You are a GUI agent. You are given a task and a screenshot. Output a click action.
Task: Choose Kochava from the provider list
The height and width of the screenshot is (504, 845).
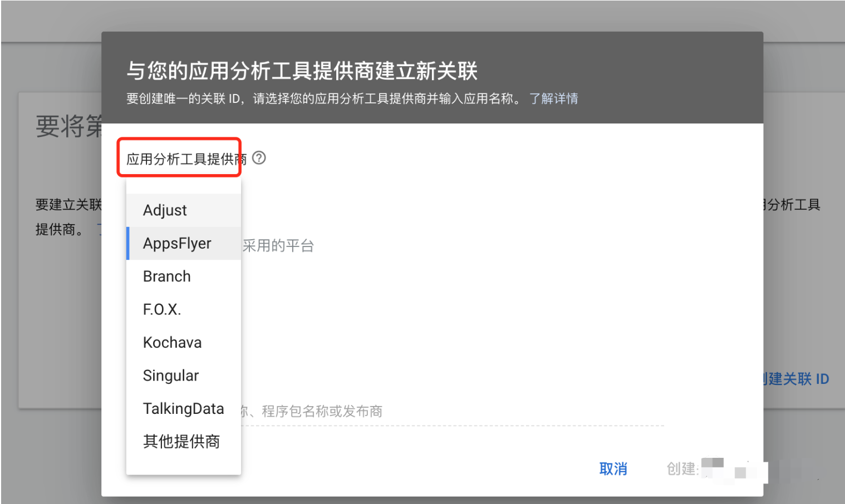click(172, 342)
